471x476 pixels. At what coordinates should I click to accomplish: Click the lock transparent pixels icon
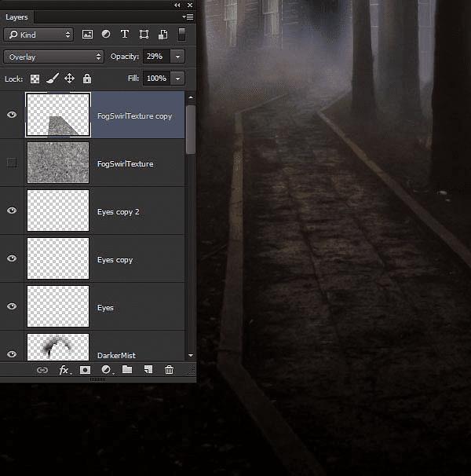35,79
